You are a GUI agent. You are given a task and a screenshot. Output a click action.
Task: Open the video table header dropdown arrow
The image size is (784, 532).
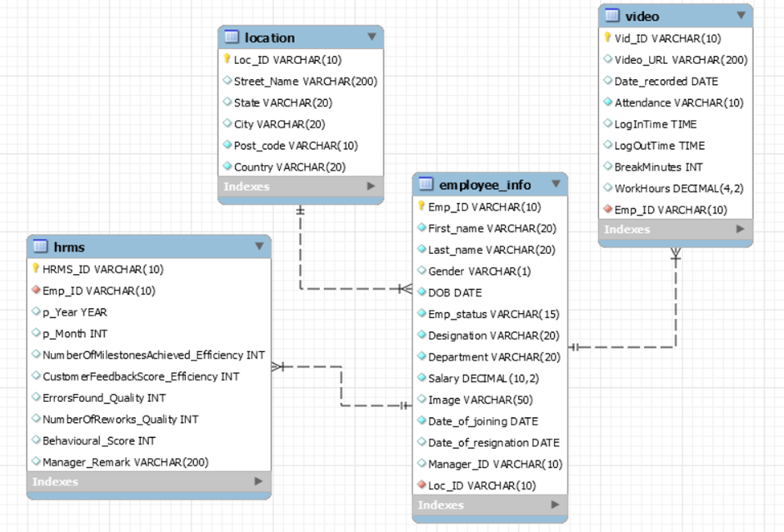click(740, 16)
